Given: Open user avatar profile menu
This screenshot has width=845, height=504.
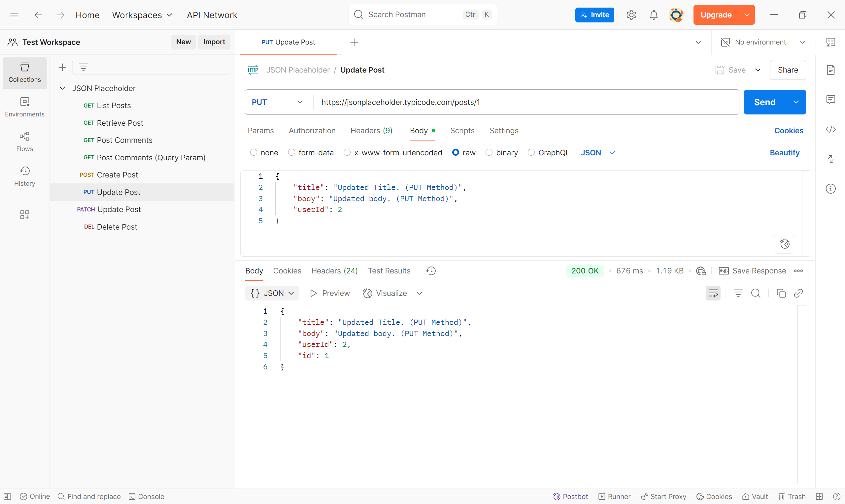Looking at the screenshot, I should (676, 15).
